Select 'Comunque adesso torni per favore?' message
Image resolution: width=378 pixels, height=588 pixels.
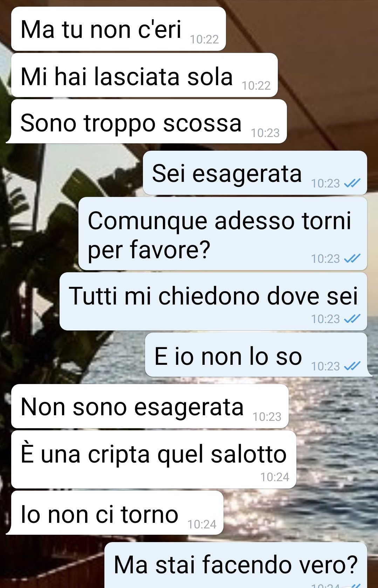click(223, 233)
